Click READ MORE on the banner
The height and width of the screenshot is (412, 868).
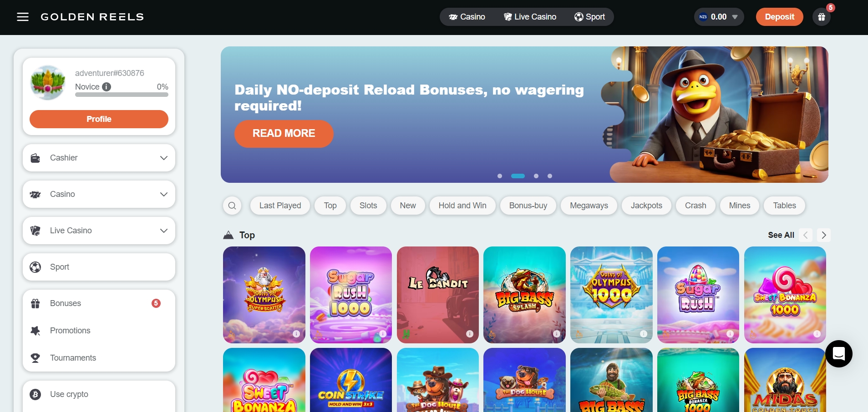[284, 134]
